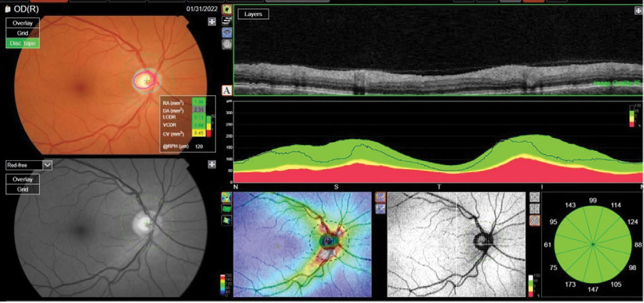The image size is (644, 303).
Task: Click sector value 98
Action: 634,267
